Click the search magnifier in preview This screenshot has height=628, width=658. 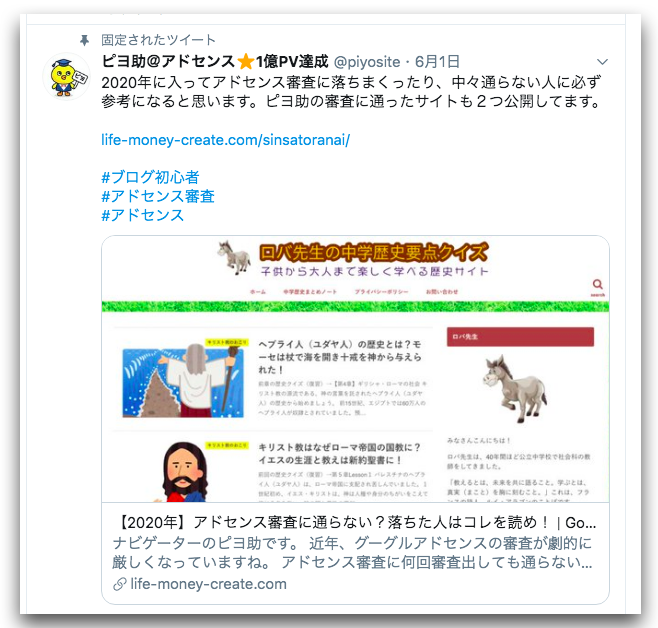(598, 284)
